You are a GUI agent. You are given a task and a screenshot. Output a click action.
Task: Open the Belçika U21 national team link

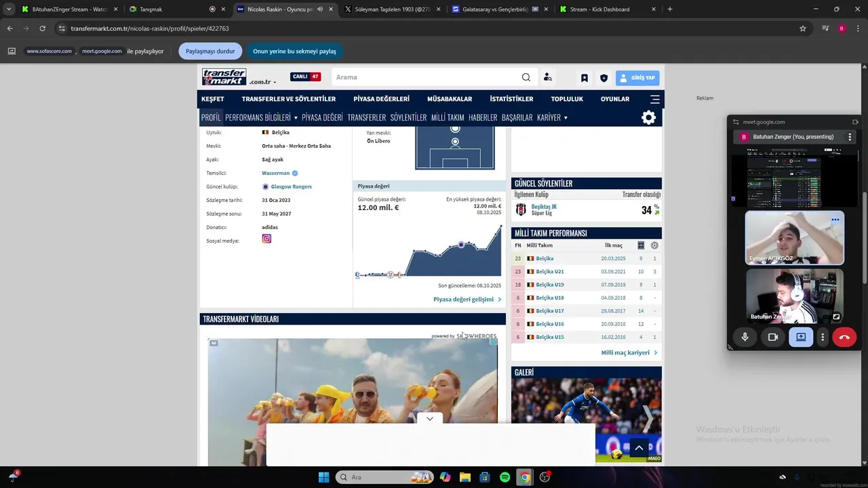(x=549, y=271)
